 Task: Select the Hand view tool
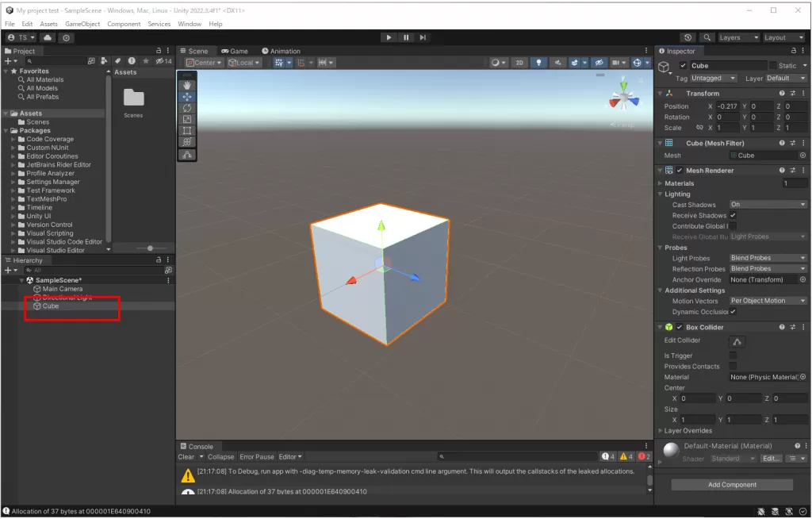point(187,85)
